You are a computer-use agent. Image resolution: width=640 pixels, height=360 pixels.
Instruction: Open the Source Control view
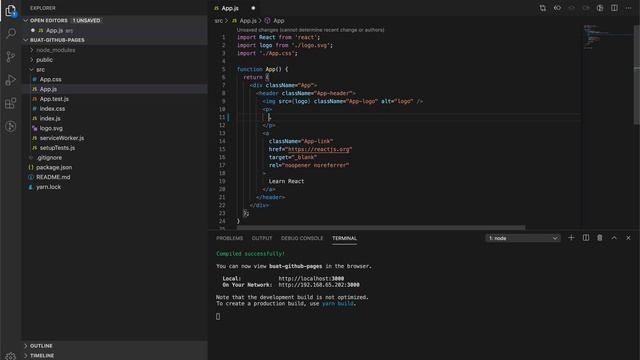point(11,56)
